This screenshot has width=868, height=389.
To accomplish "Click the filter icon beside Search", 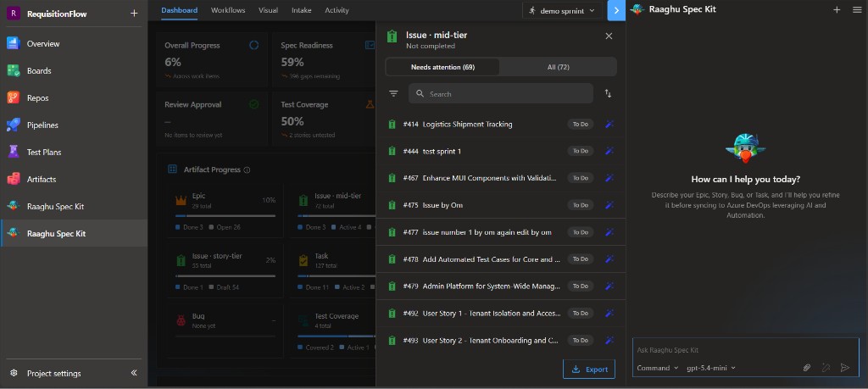I will tap(393, 93).
